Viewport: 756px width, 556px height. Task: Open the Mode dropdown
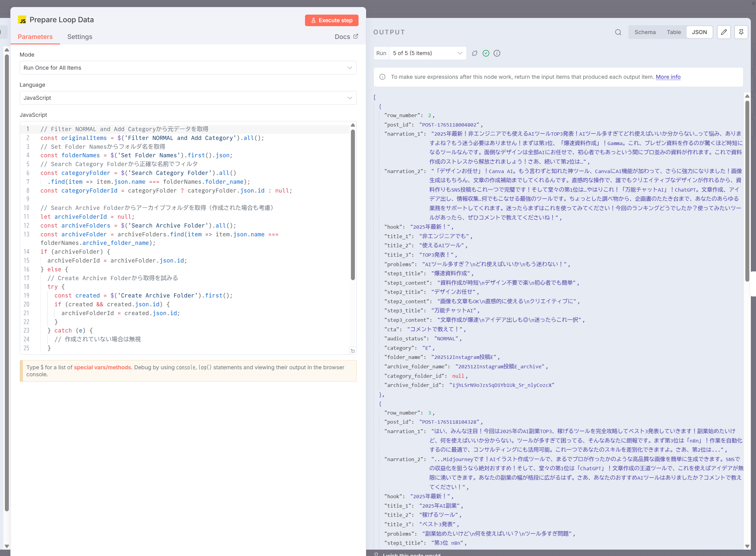coord(188,68)
